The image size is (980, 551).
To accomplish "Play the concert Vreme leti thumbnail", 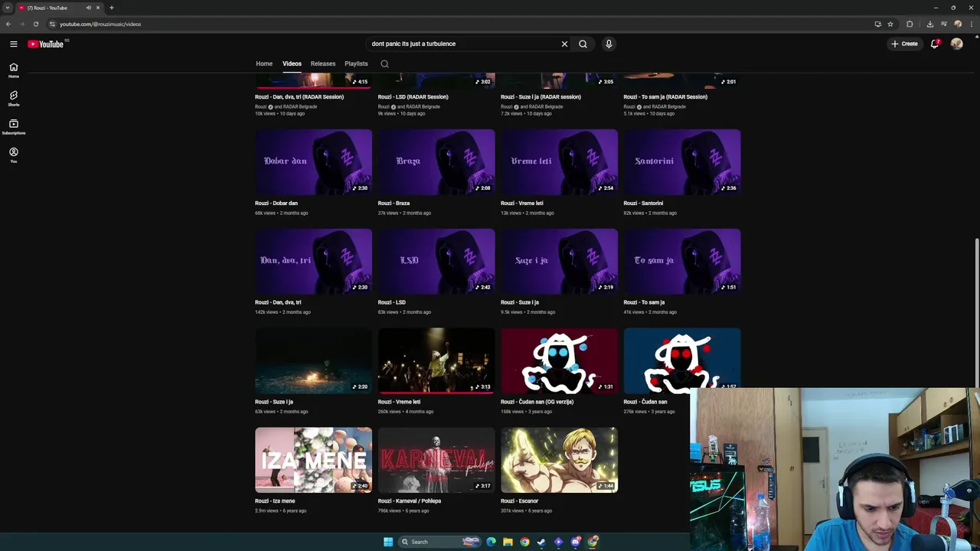I will pyautogui.click(x=436, y=360).
